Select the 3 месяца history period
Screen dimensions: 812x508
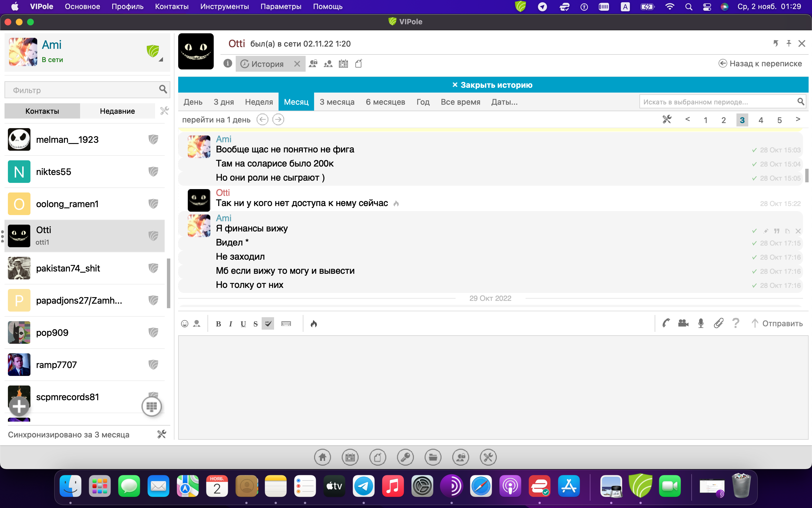click(x=337, y=102)
